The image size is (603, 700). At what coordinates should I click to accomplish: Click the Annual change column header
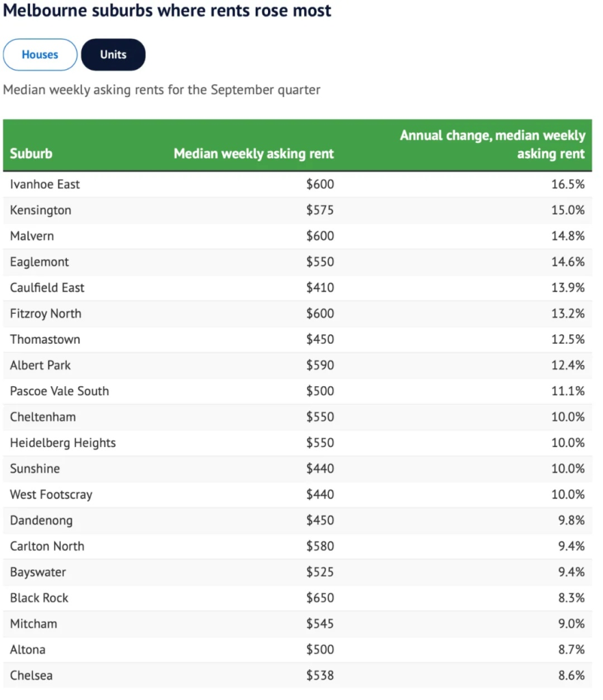[492, 144]
